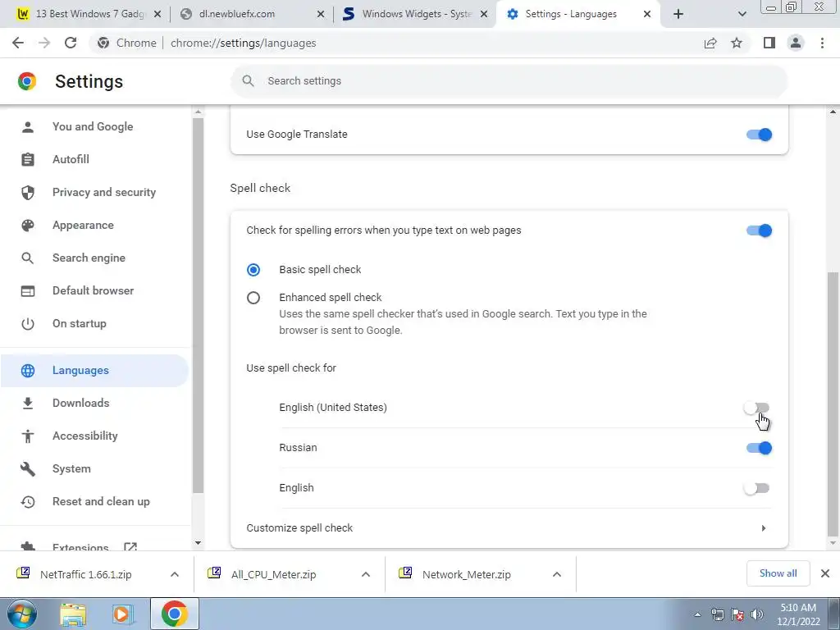Open Windows Explorer from the taskbar

(x=73, y=614)
